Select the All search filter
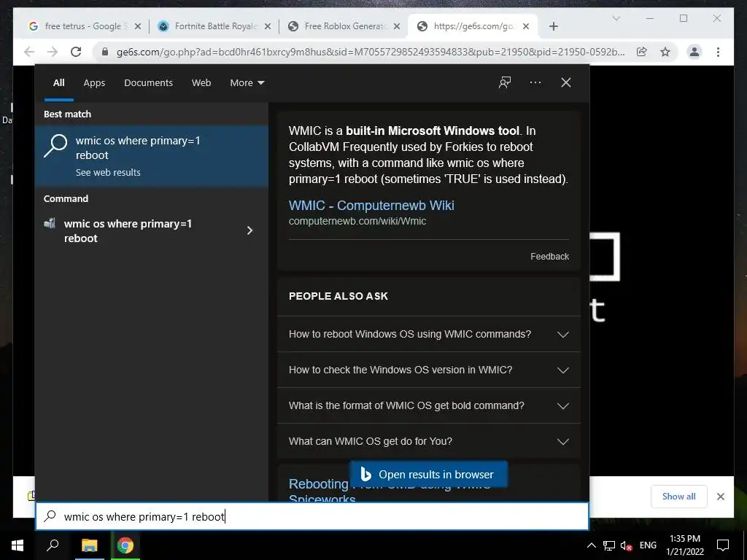747x560 pixels. pos(58,83)
